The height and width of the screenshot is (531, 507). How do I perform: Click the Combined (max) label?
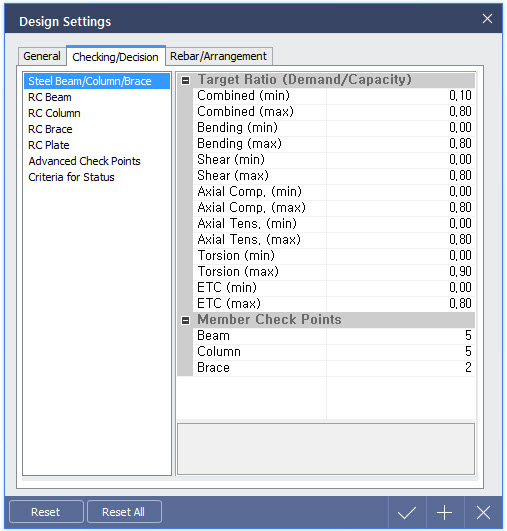[245, 111]
